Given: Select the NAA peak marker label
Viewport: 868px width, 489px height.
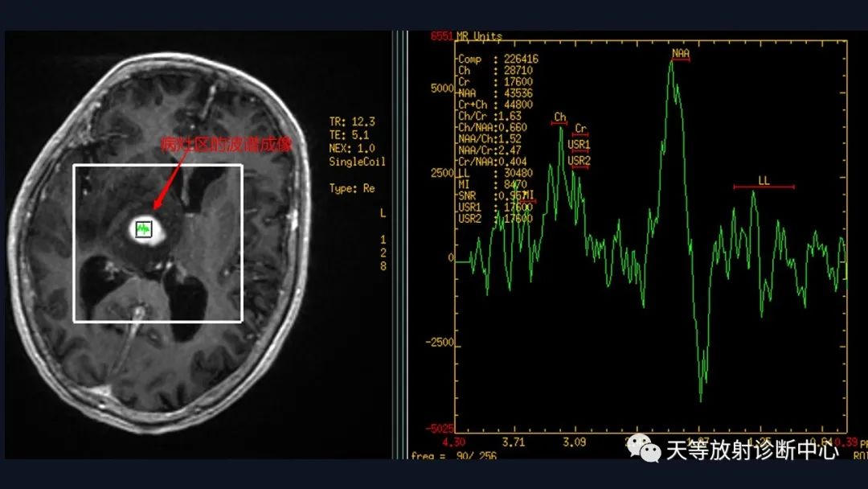Looking at the screenshot, I should coord(681,54).
